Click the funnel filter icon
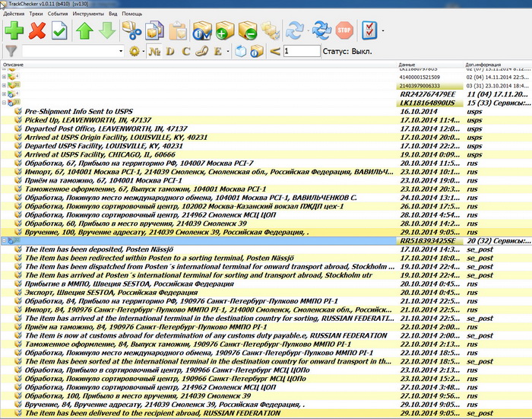Image resolution: width=532 pixels, height=419 pixels. pos(11,51)
